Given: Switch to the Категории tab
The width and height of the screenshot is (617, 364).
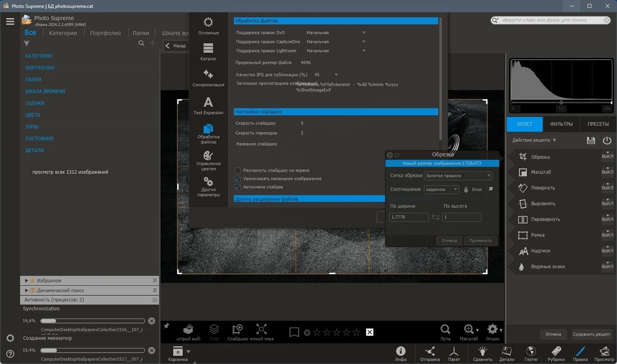Looking at the screenshot, I should pos(63,33).
